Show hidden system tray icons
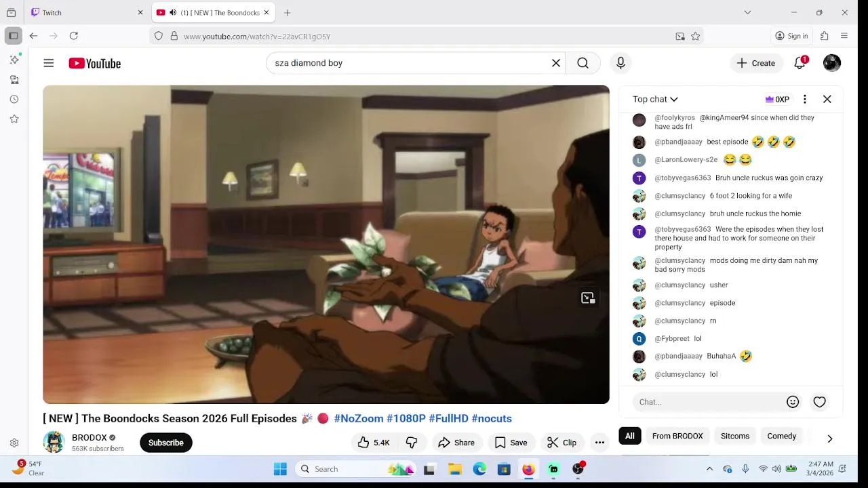Viewport: 868px width, 488px height. point(709,469)
